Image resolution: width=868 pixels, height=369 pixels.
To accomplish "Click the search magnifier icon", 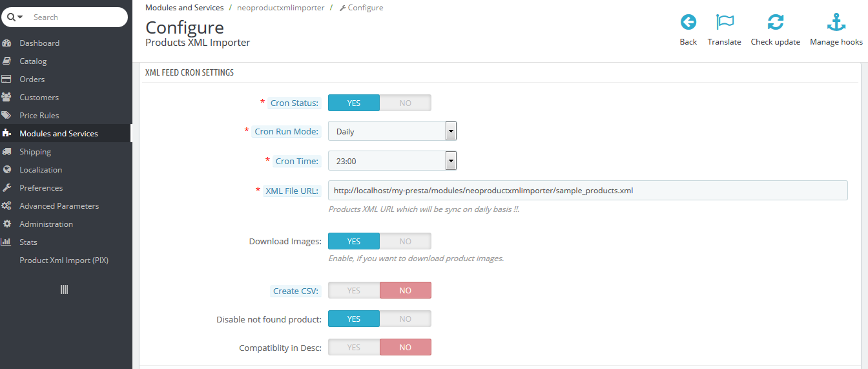I will 12,17.
